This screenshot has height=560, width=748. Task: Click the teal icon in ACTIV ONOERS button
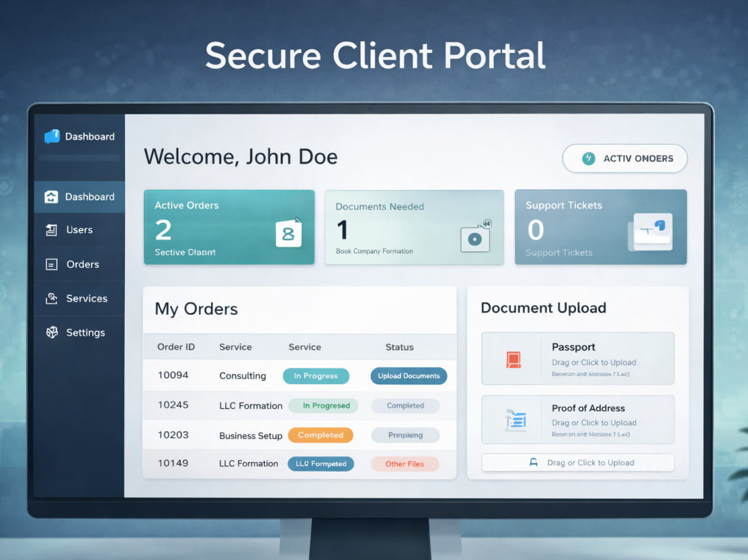589,159
